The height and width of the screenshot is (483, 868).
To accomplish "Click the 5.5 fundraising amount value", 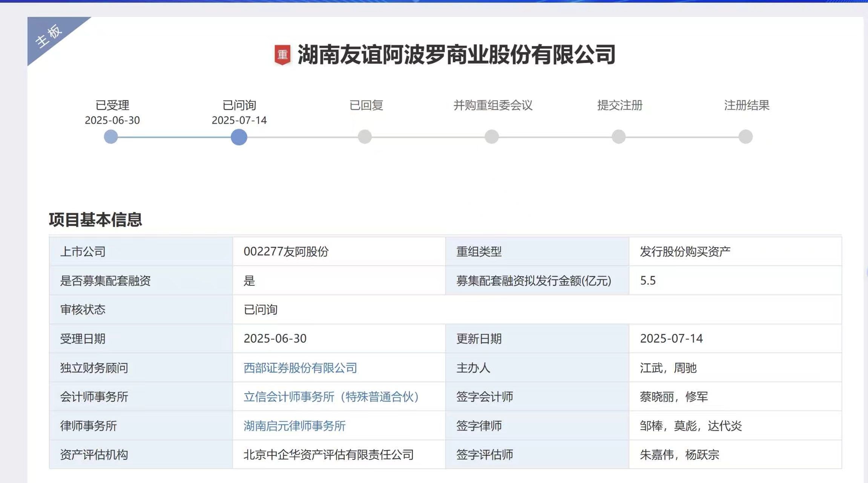I will (x=648, y=280).
